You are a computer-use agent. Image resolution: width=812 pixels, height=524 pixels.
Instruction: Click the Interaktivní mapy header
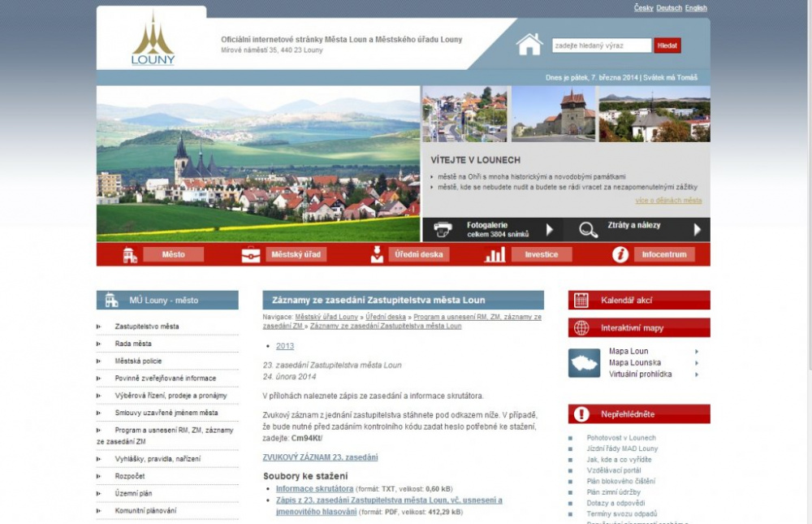click(639, 328)
